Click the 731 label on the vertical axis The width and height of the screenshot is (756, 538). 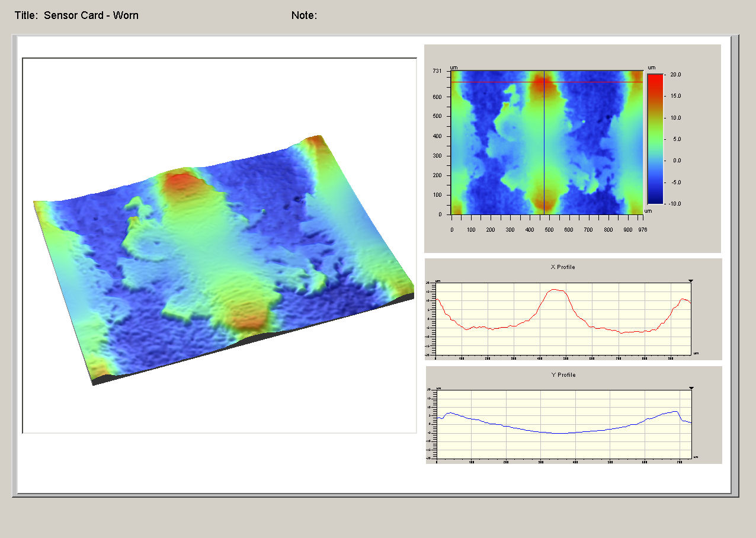(x=438, y=70)
